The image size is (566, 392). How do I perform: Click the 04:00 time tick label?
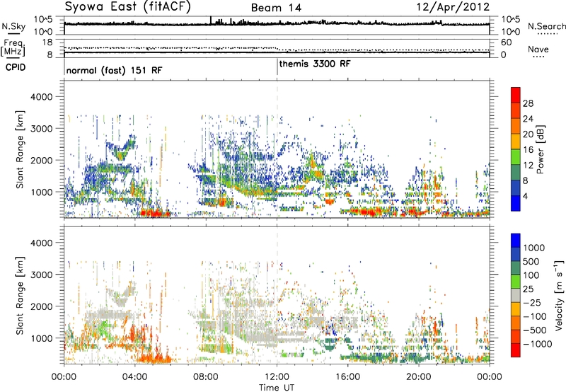(x=134, y=377)
